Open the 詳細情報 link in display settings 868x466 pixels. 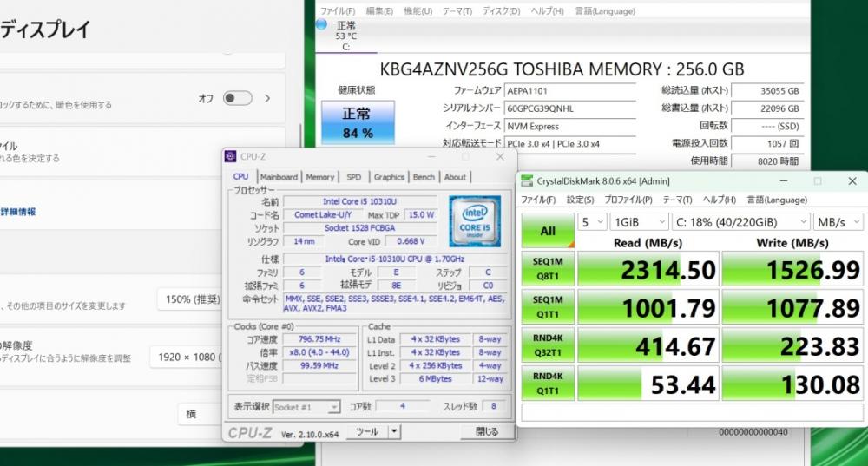(18, 212)
